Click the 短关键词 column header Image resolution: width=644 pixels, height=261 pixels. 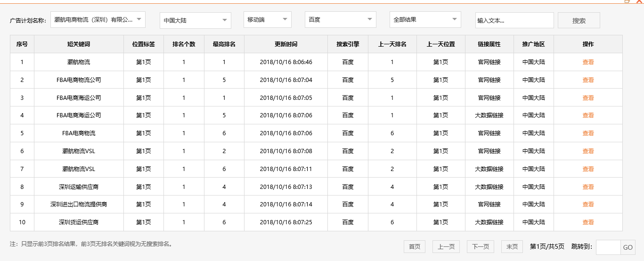(x=79, y=44)
